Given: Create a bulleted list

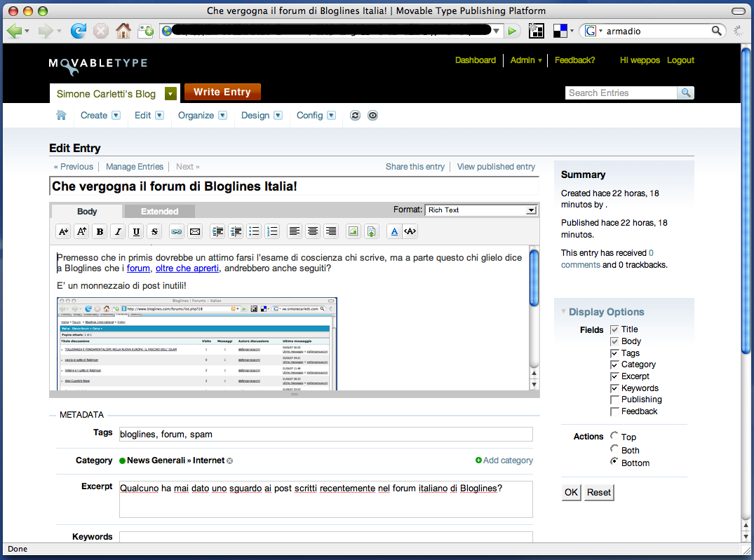Looking at the screenshot, I should (x=254, y=231).
